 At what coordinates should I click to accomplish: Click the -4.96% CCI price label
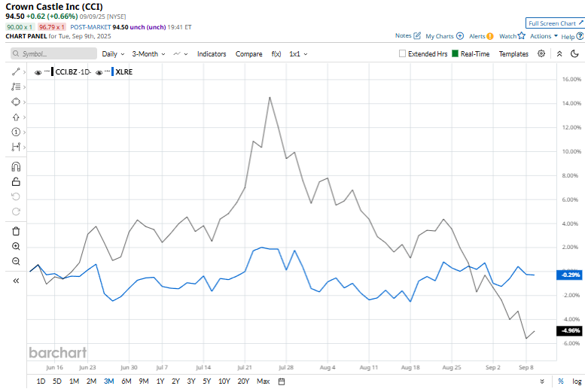tap(569, 330)
